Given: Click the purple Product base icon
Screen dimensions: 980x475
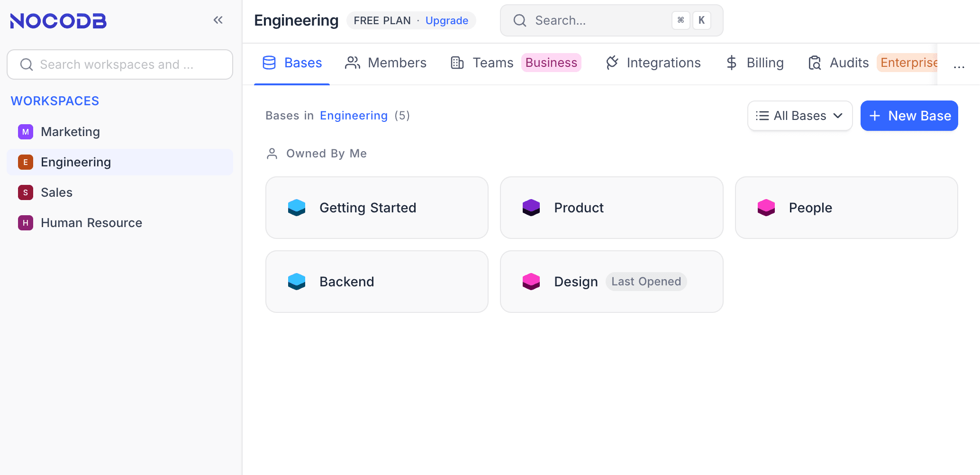Looking at the screenshot, I should pos(531,208).
